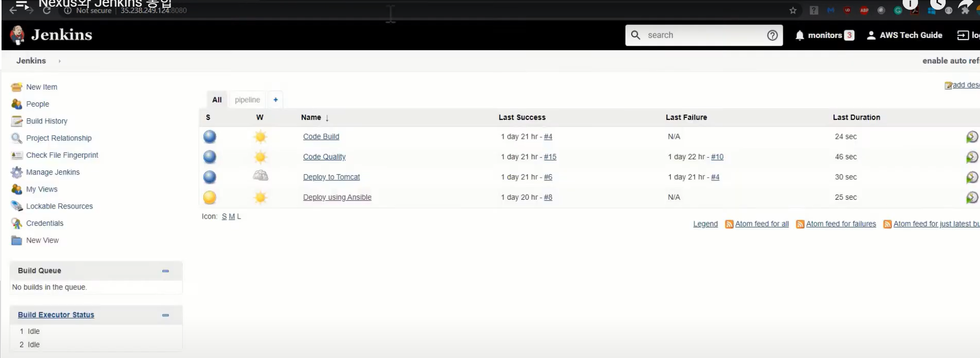Open the Legend link

tap(705, 224)
